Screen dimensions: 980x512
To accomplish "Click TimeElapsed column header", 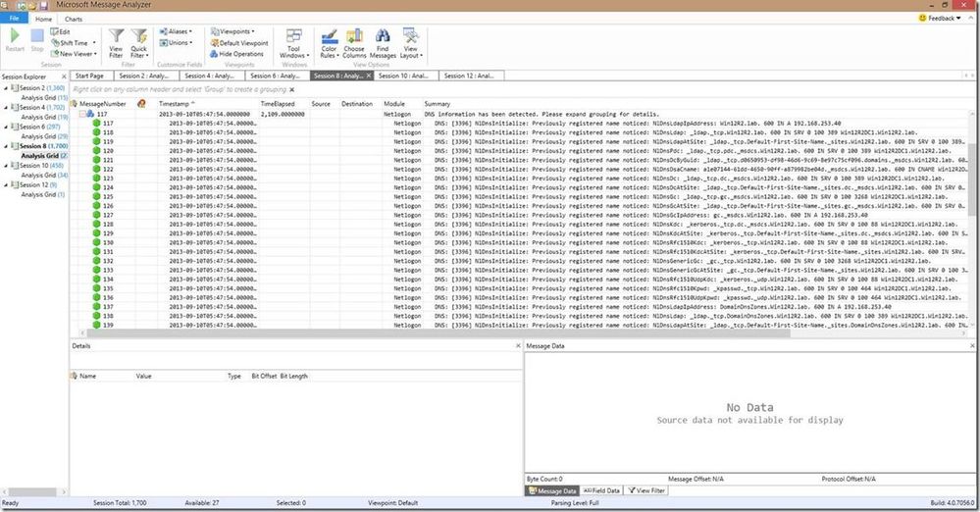I will pos(278,104).
